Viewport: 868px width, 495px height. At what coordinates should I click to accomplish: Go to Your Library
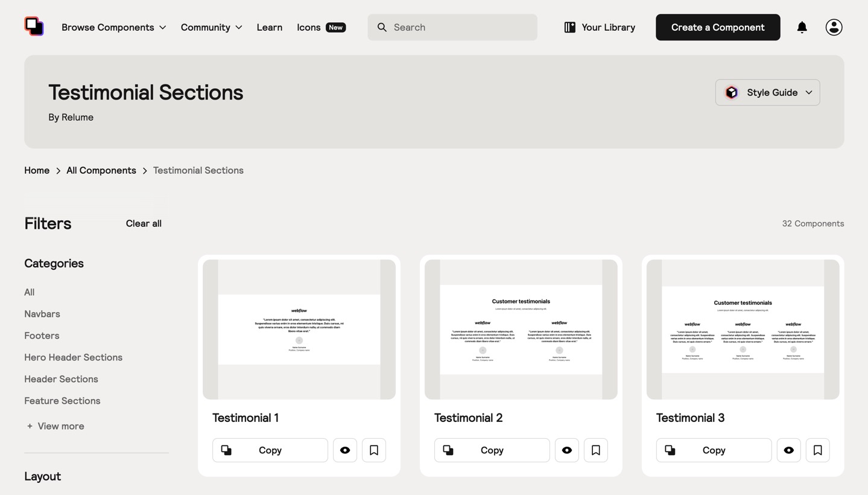[x=600, y=27]
